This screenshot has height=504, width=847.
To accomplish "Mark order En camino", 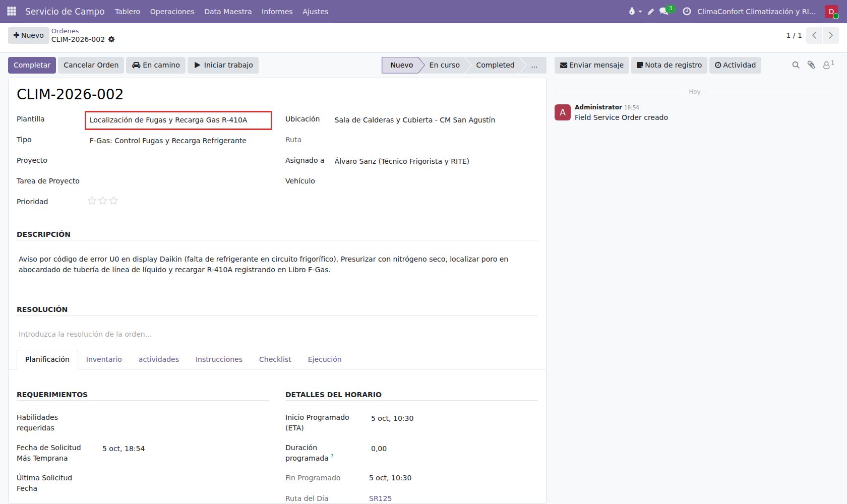I will 156,65.
